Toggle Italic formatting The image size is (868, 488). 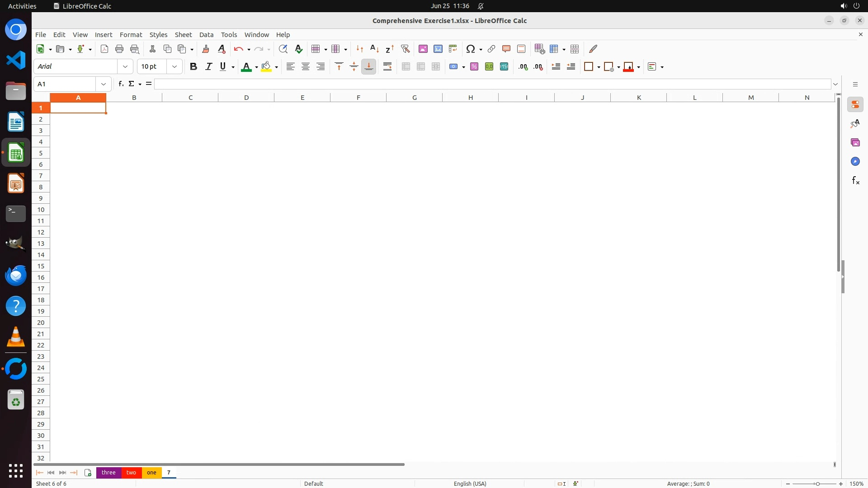[x=208, y=67]
